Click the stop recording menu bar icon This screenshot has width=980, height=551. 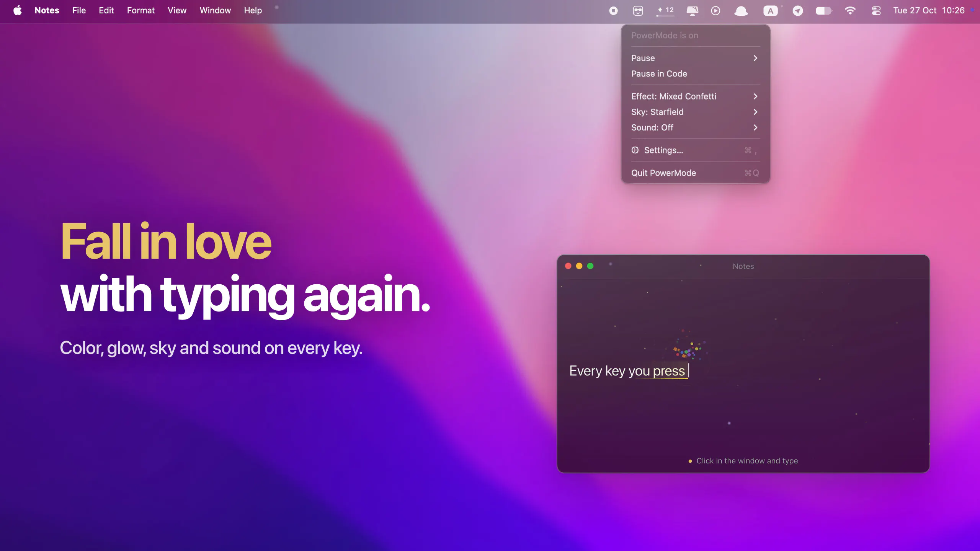click(613, 11)
